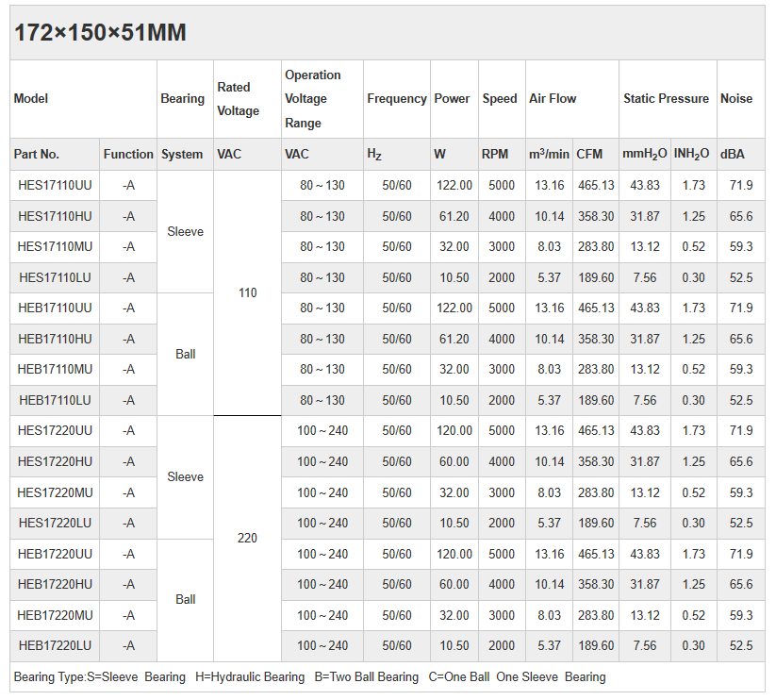
Task: Click the Bearing Type legend footer
Action: coord(309,677)
